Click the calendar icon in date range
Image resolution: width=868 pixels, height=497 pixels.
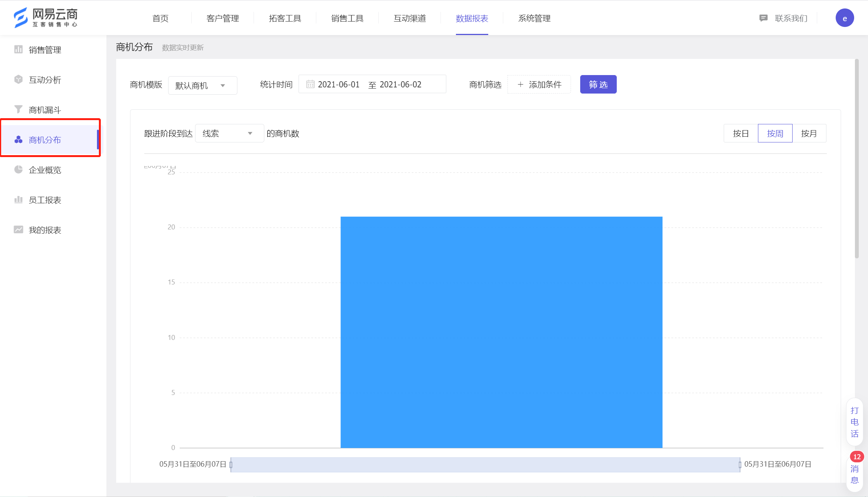pos(310,84)
